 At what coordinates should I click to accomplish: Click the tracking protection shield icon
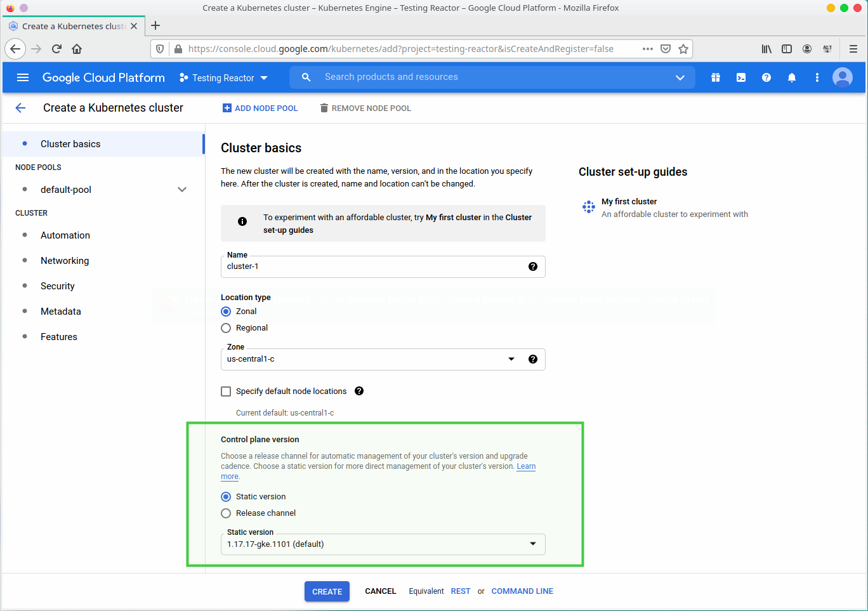coord(160,49)
